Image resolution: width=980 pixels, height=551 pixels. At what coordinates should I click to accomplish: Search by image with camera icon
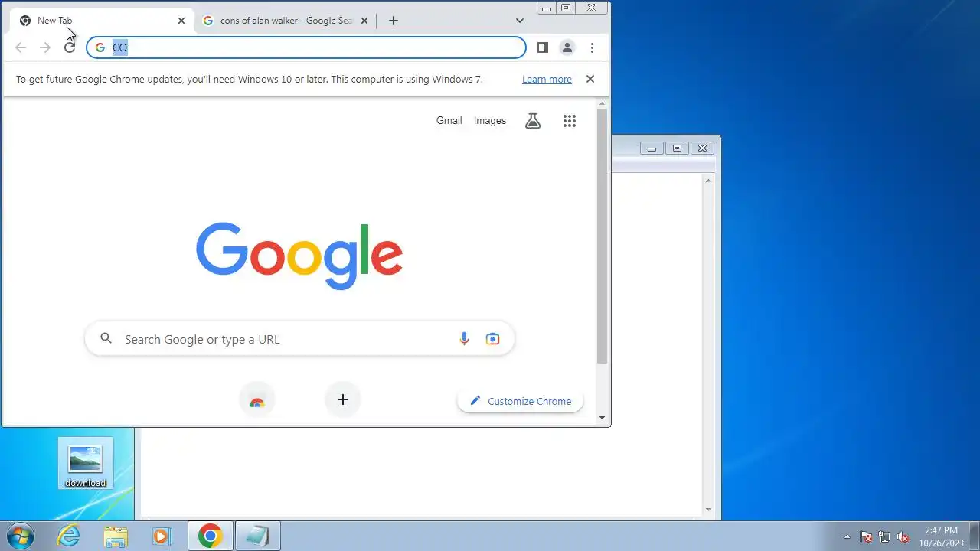click(492, 339)
